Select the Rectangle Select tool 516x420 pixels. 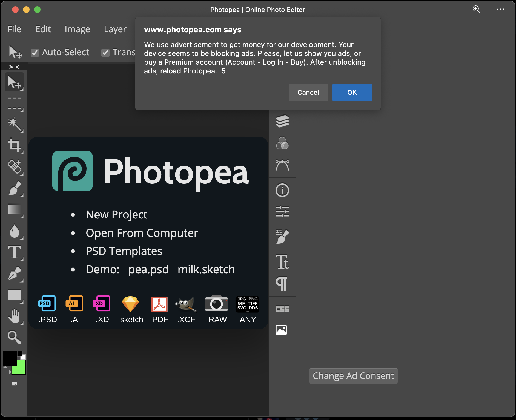coord(14,103)
